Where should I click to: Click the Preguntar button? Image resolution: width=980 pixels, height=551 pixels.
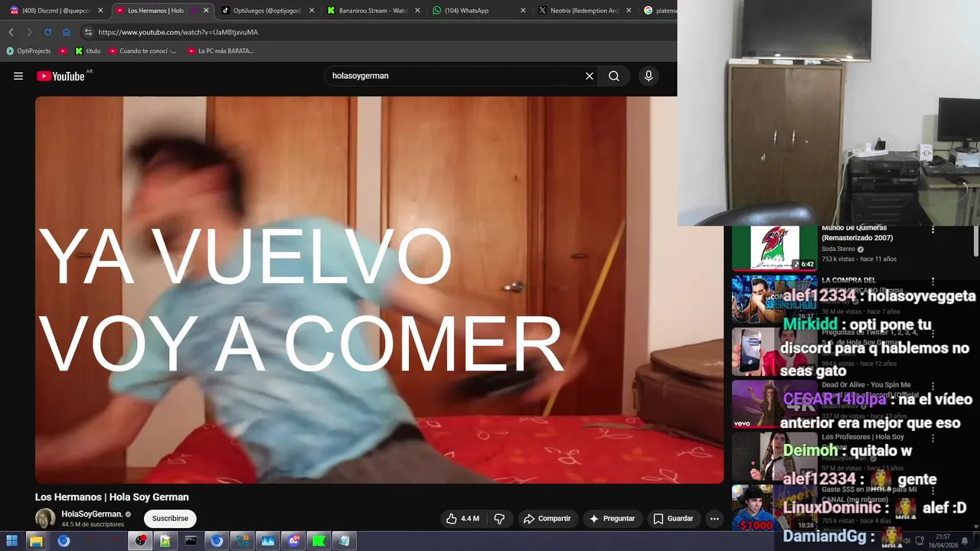[612, 518]
